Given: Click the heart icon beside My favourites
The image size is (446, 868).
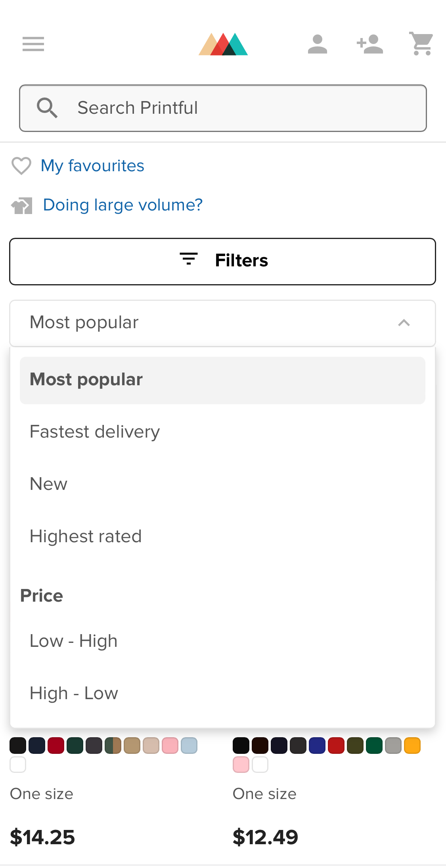Looking at the screenshot, I should 21,166.
